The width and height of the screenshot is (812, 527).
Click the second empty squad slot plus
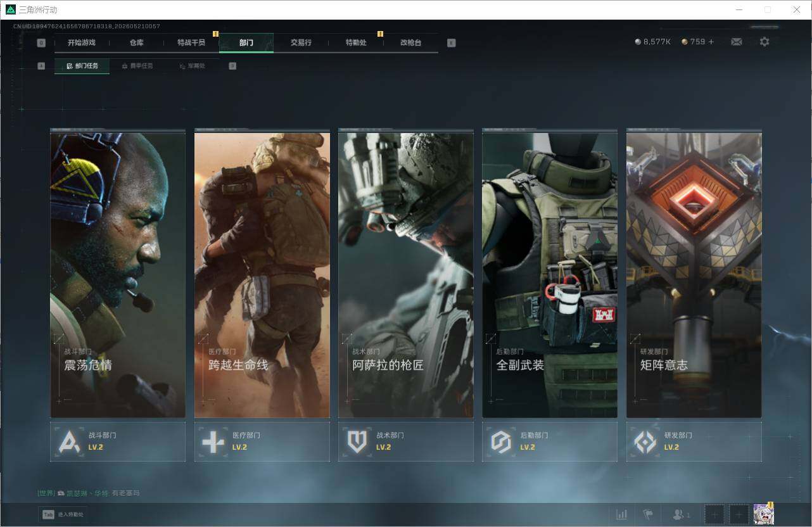tap(739, 514)
